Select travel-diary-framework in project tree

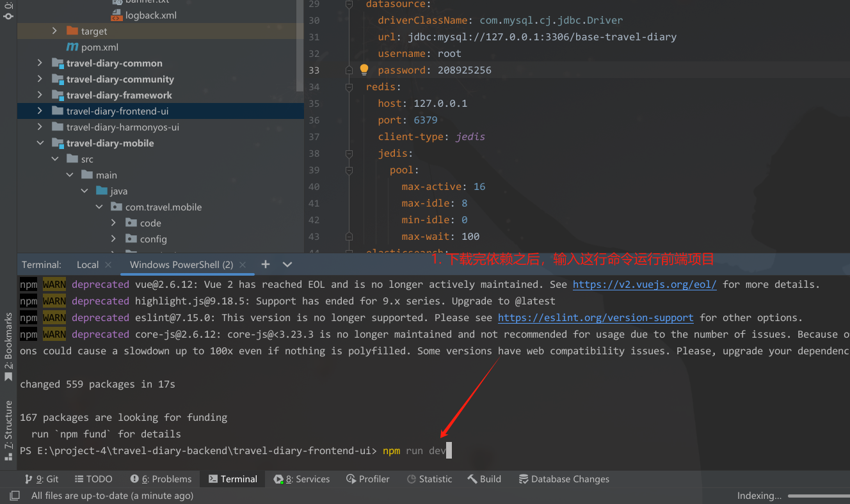119,95
